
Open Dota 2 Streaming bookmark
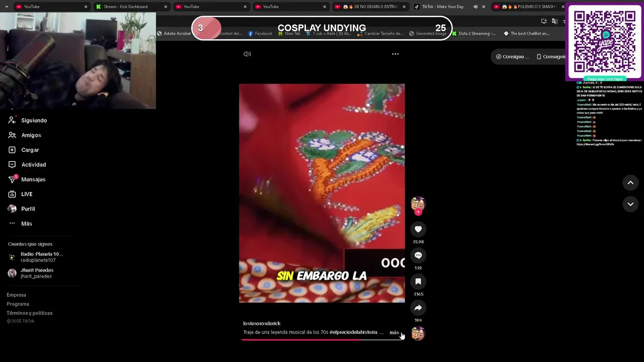[x=473, y=34]
